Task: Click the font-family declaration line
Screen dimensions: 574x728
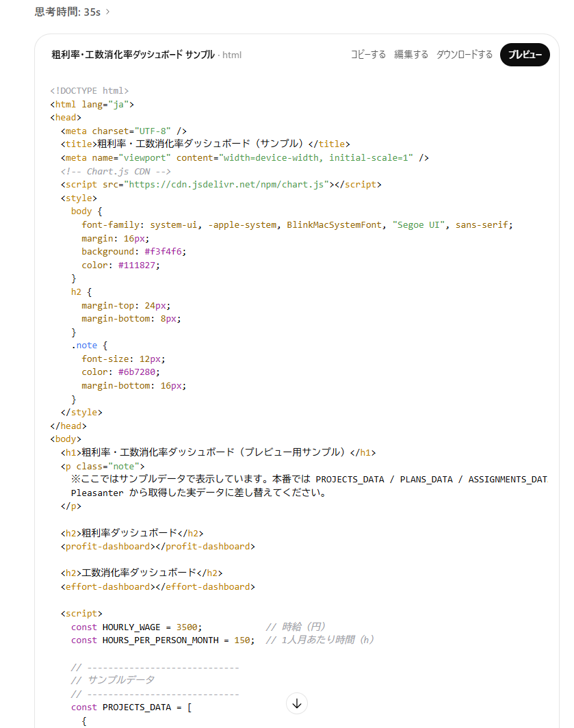Action: (x=297, y=224)
